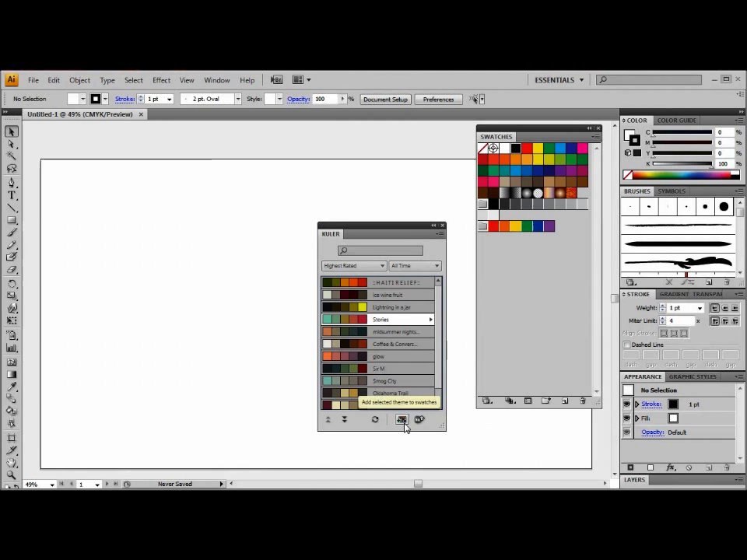747x560 pixels.
Task: Pick the black swatch in Swatches panel
Action: [515, 148]
